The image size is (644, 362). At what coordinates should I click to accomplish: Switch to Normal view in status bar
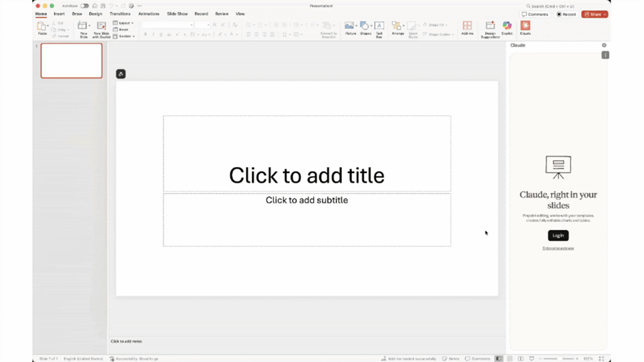[x=499, y=359]
